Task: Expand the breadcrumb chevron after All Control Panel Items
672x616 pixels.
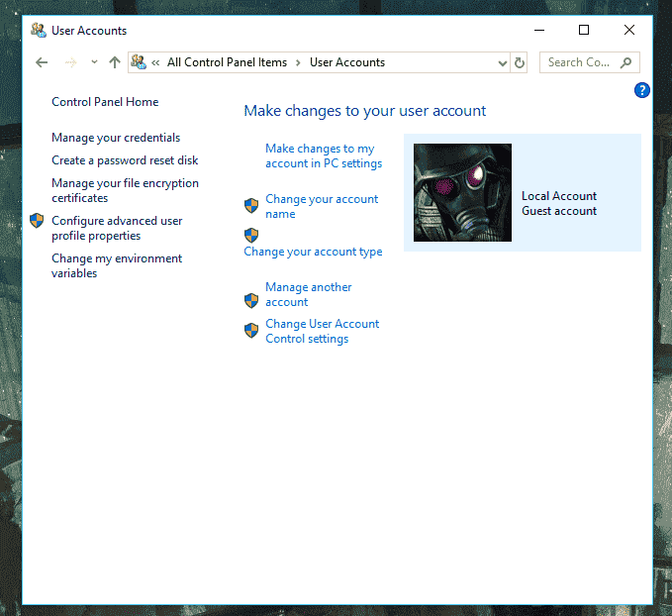Action: tap(298, 63)
